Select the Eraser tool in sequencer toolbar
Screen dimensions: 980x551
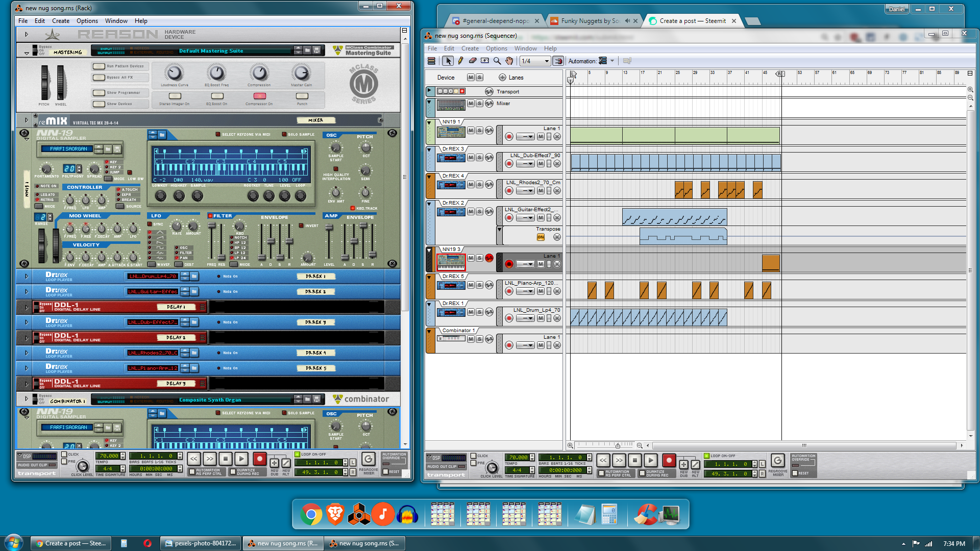[473, 61]
